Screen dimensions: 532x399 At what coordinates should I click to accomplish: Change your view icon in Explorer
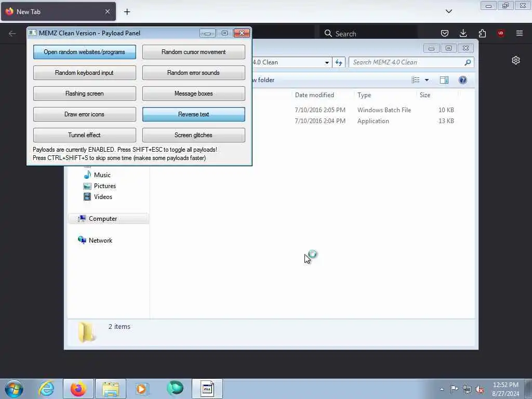tap(416, 80)
